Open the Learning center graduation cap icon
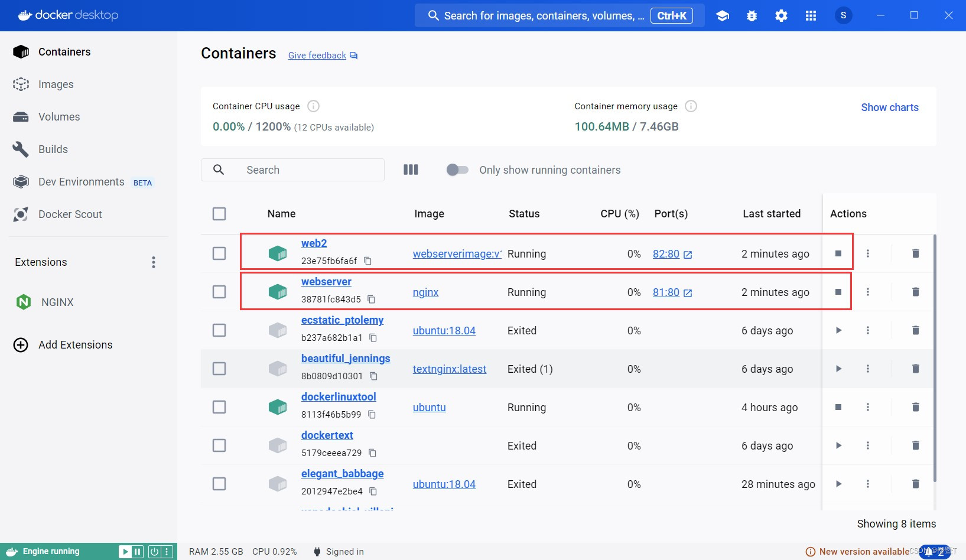Image resolution: width=966 pixels, height=560 pixels. [x=722, y=16]
